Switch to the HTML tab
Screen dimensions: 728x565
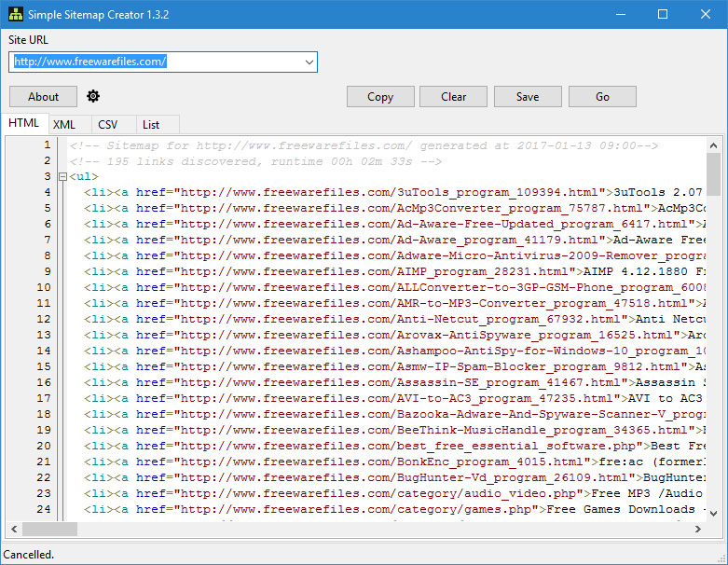(23, 123)
